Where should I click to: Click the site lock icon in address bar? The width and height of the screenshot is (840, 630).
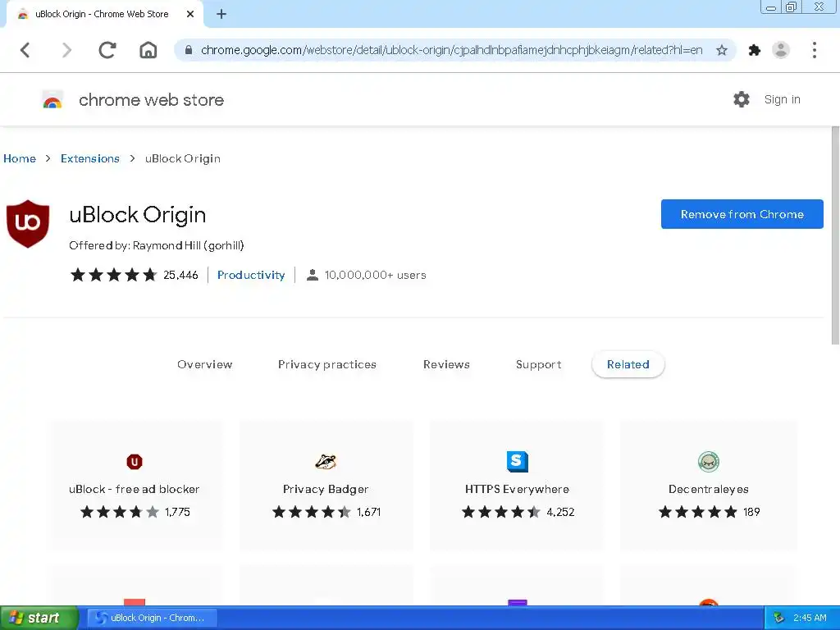[189, 50]
